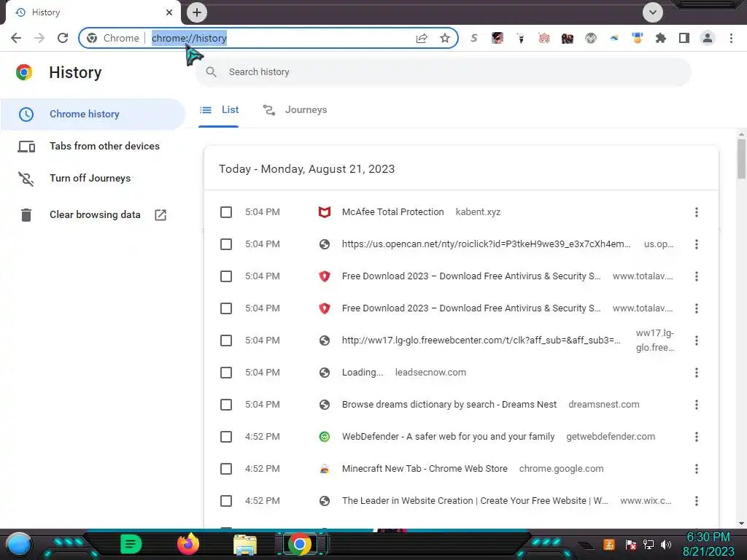747x560 pixels.
Task: Open the side panel icon
Action: click(x=684, y=38)
